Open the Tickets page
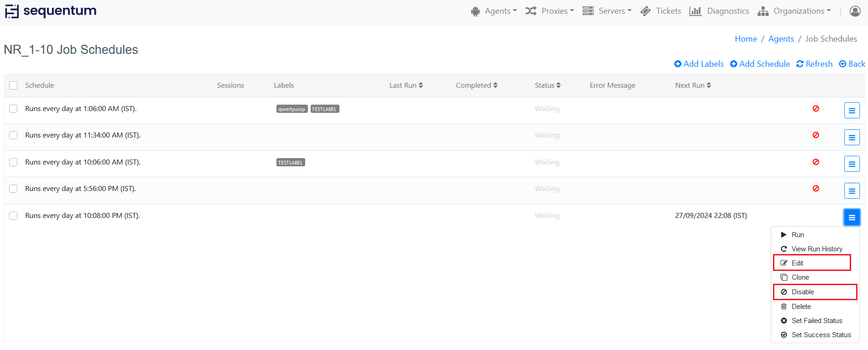The image size is (868, 350). [661, 11]
